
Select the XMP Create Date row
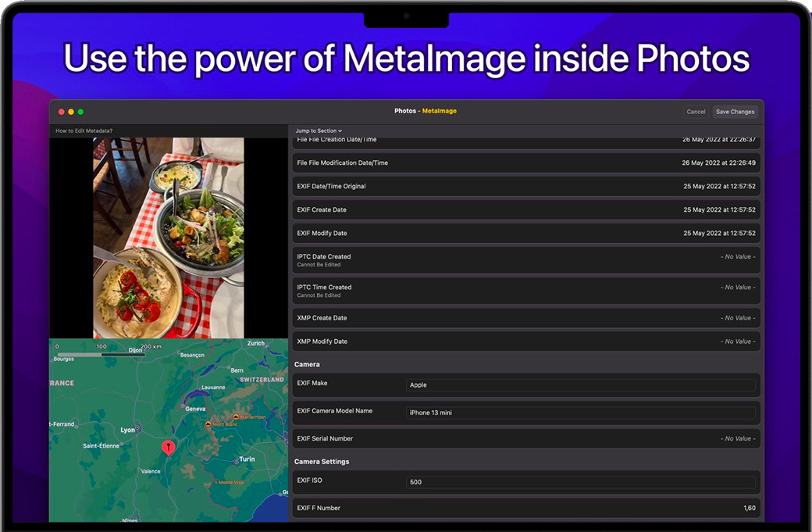(x=526, y=317)
